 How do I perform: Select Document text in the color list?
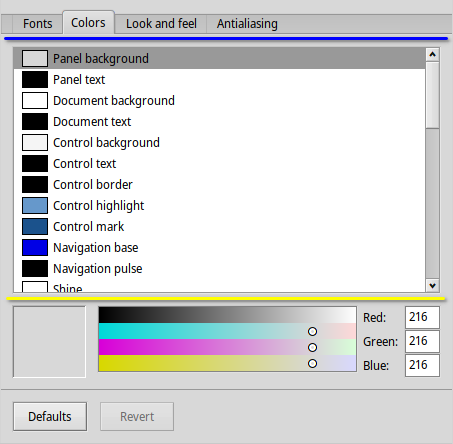coord(219,122)
